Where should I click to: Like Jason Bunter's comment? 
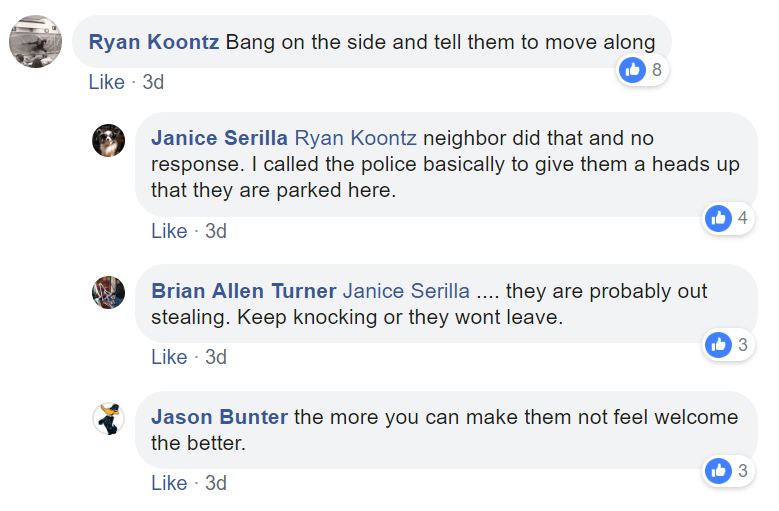coord(169,483)
